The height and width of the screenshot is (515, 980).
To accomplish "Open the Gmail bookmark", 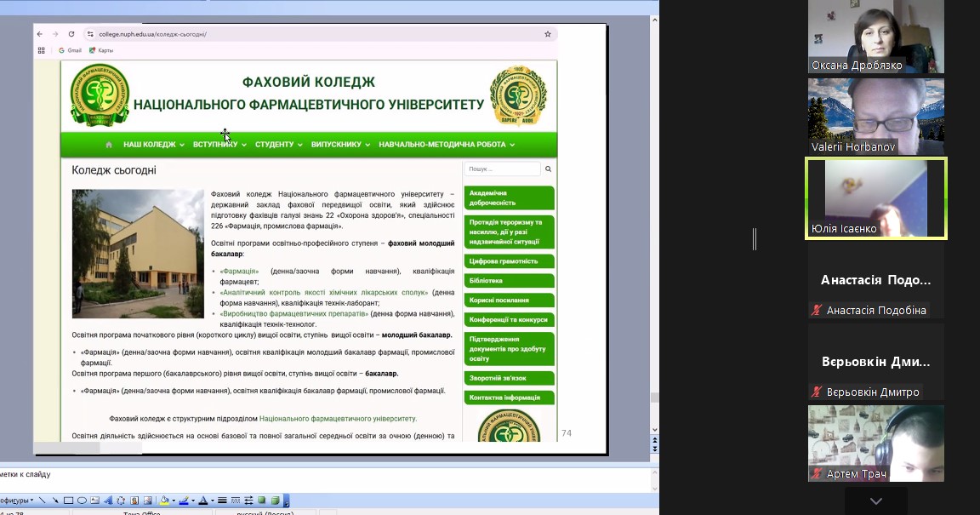I will point(70,50).
